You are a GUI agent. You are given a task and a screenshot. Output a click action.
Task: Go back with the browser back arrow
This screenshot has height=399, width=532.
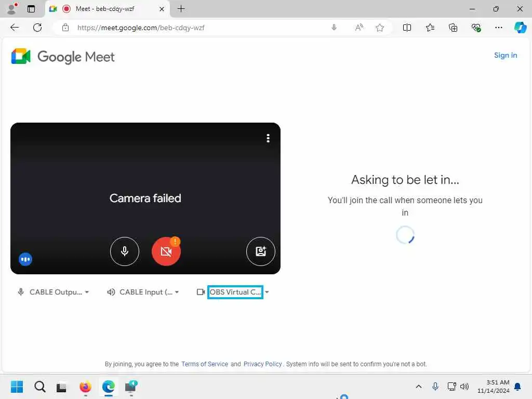click(15, 28)
